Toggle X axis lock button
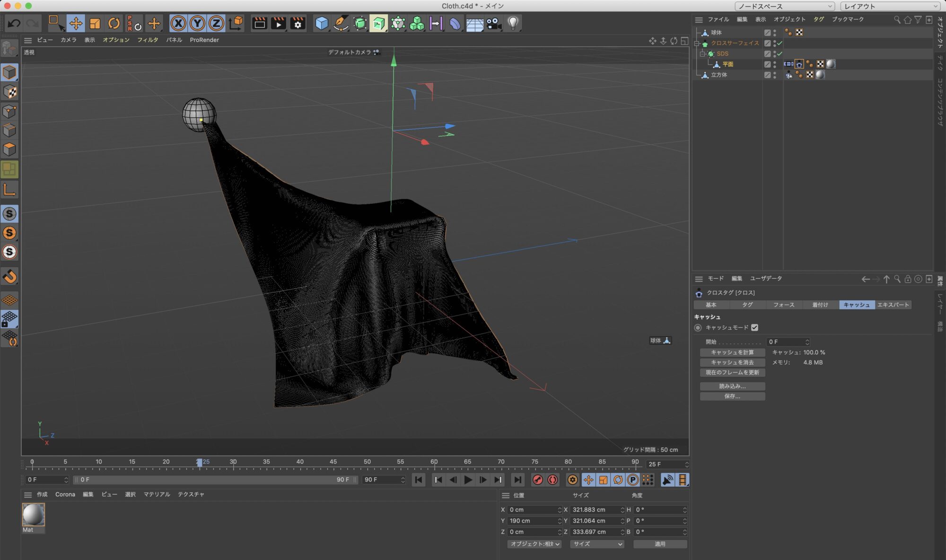The height and width of the screenshot is (560, 946). (178, 23)
